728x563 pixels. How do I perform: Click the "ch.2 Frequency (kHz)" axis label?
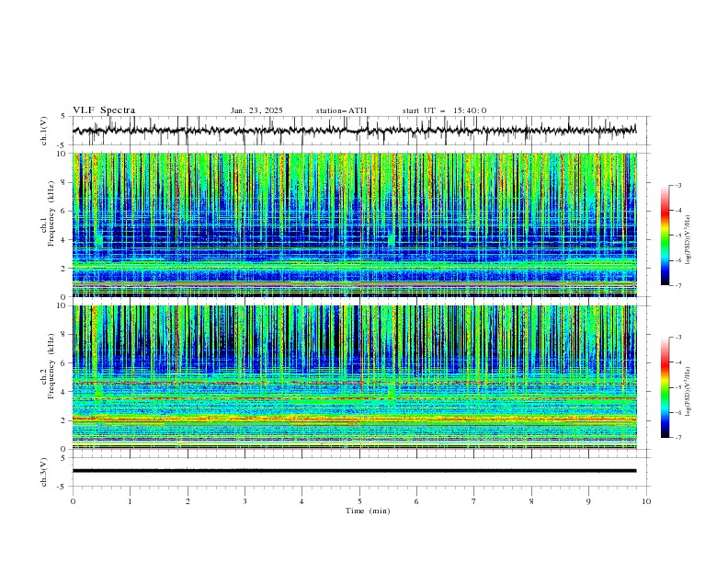point(48,366)
